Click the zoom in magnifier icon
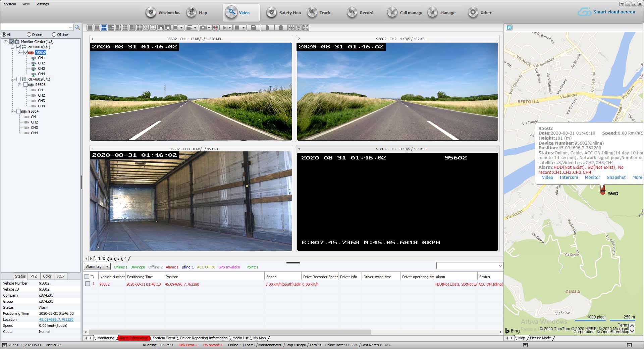644x349 pixels. pos(146,28)
